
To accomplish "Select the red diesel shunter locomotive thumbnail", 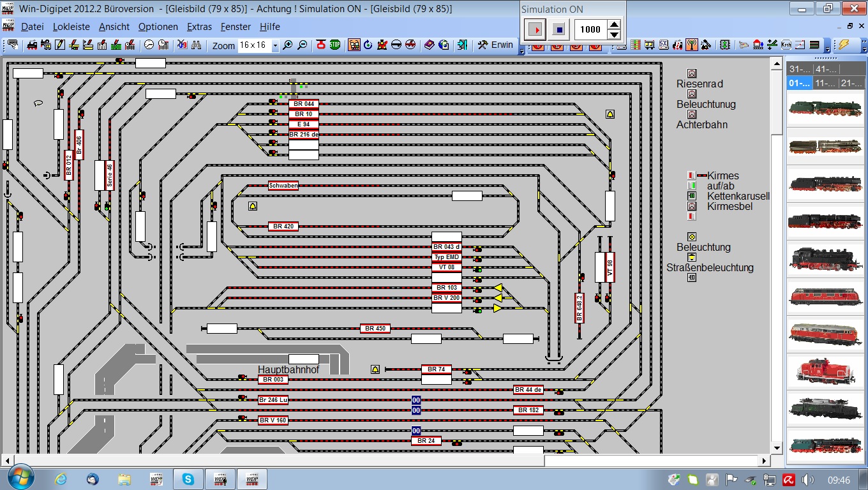I will point(825,371).
